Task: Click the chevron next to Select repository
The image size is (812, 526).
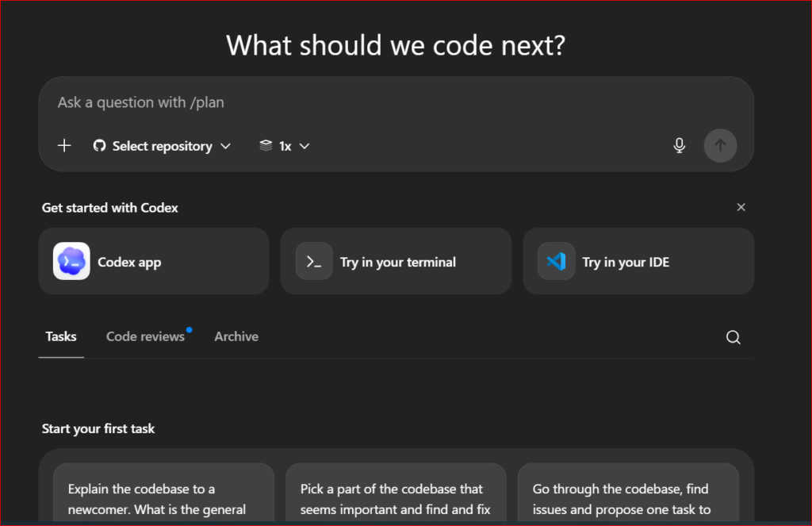Action: point(225,146)
